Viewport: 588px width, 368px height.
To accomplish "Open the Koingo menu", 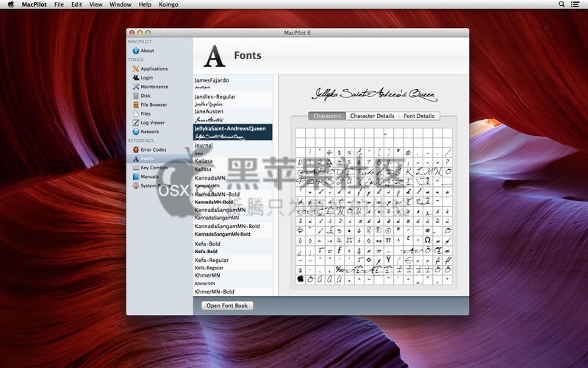I will point(168,4).
